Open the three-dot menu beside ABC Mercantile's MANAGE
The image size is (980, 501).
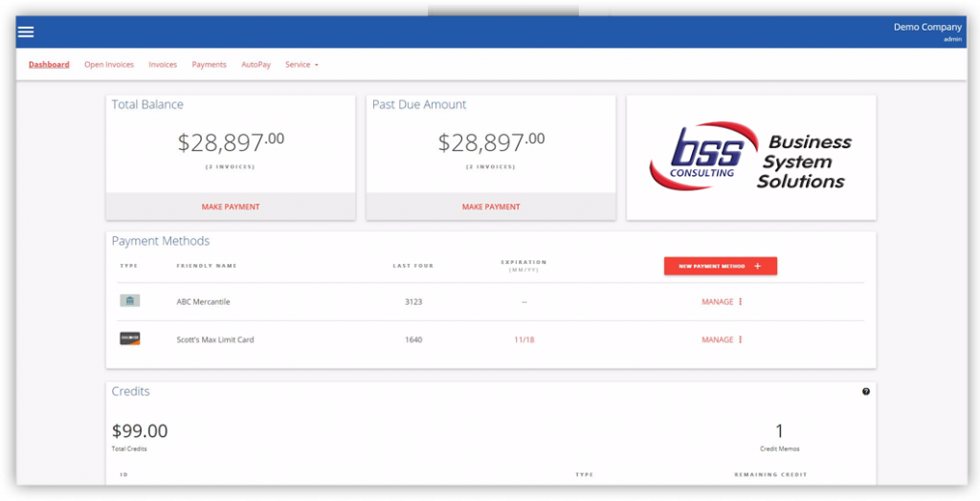(740, 302)
